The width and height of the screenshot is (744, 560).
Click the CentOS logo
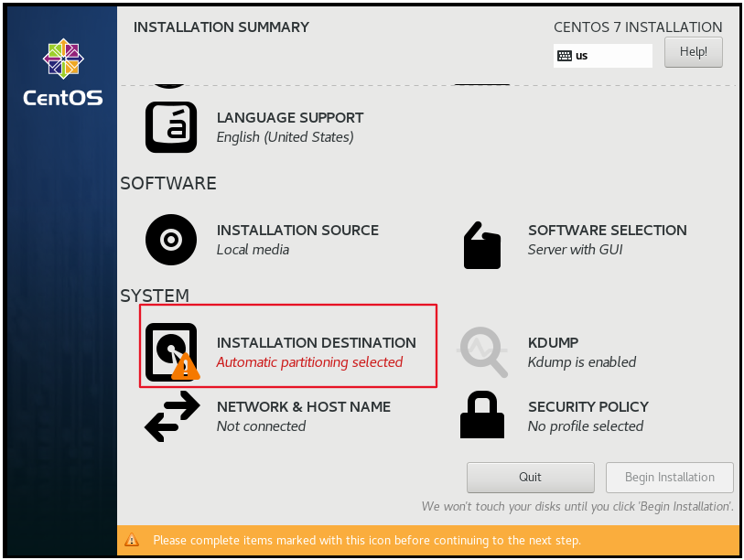pos(63,72)
